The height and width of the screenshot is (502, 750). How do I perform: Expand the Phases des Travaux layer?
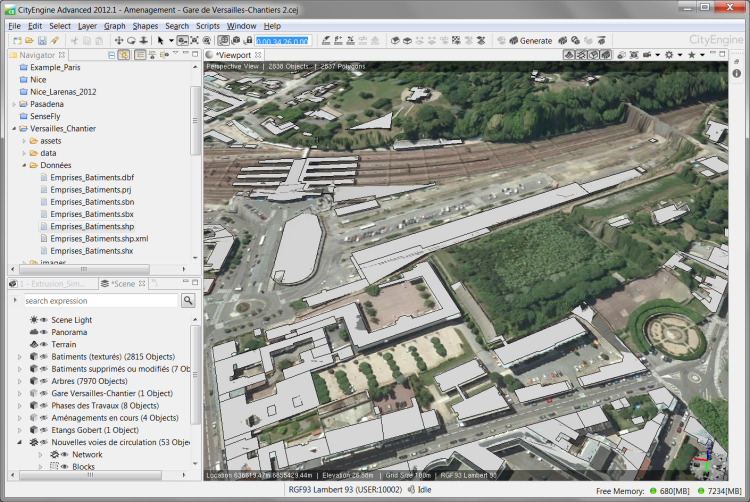[x=20, y=405]
